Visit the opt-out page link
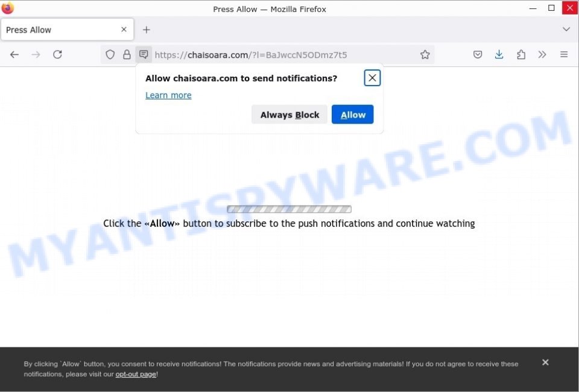The width and height of the screenshot is (579, 392). (136, 374)
